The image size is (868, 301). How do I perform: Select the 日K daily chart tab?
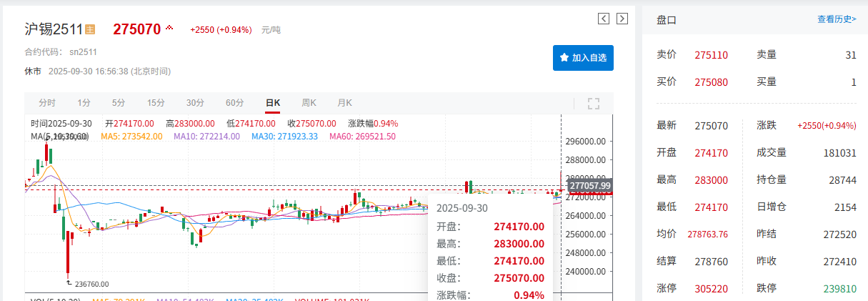click(x=272, y=103)
